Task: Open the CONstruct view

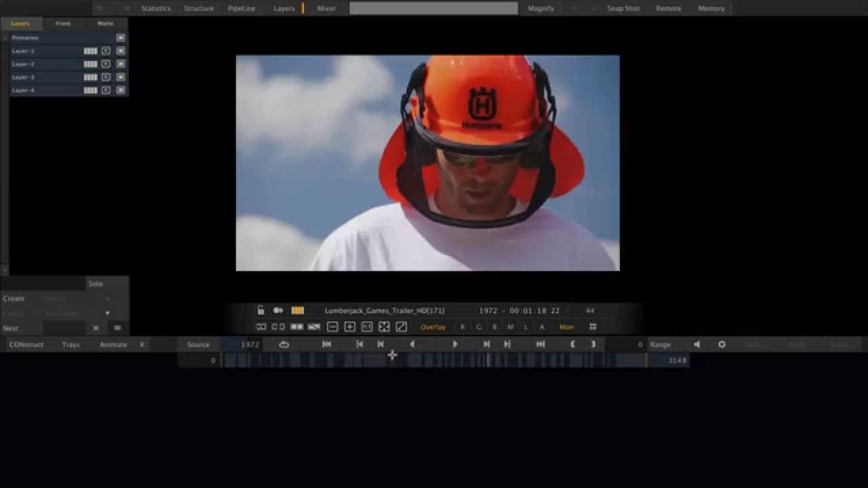Action: (x=26, y=344)
